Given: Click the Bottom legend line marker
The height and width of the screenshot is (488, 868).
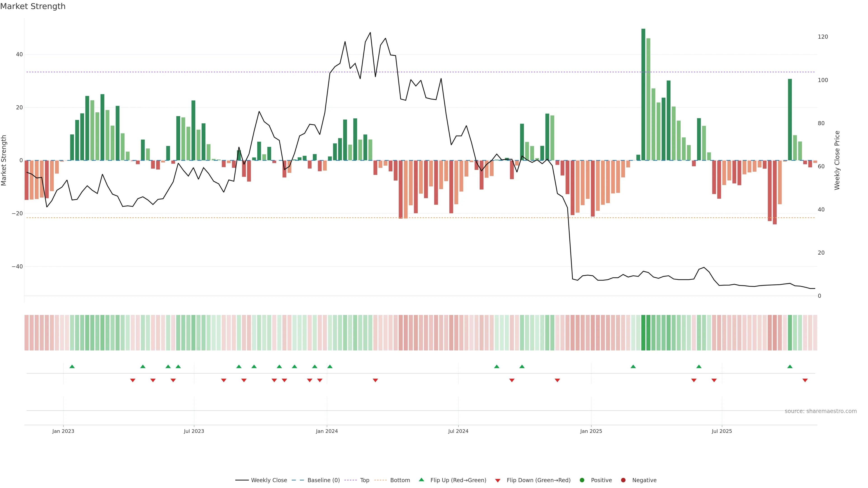Looking at the screenshot, I should [x=380, y=480].
